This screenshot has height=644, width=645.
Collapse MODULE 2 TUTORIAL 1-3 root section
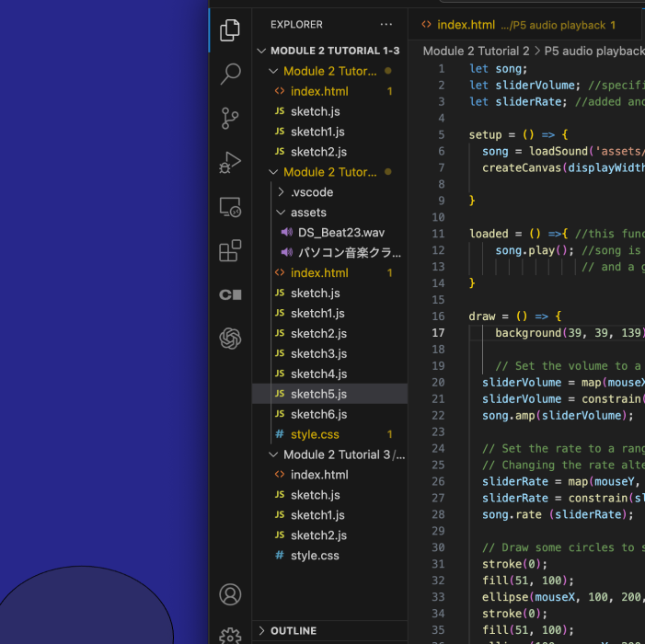pos(260,51)
